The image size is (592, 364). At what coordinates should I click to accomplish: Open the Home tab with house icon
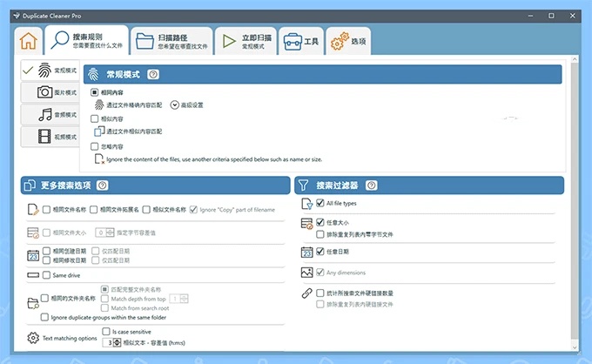(29, 41)
